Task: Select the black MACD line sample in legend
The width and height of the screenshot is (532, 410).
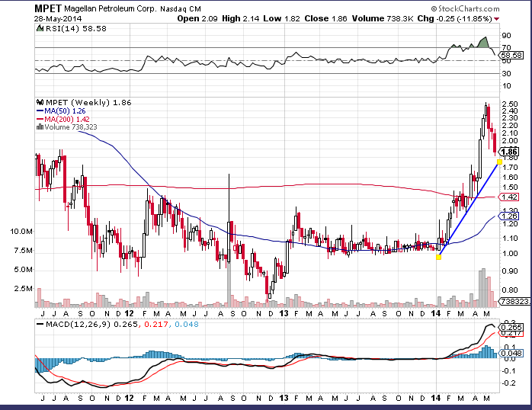Action: [40, 324]
